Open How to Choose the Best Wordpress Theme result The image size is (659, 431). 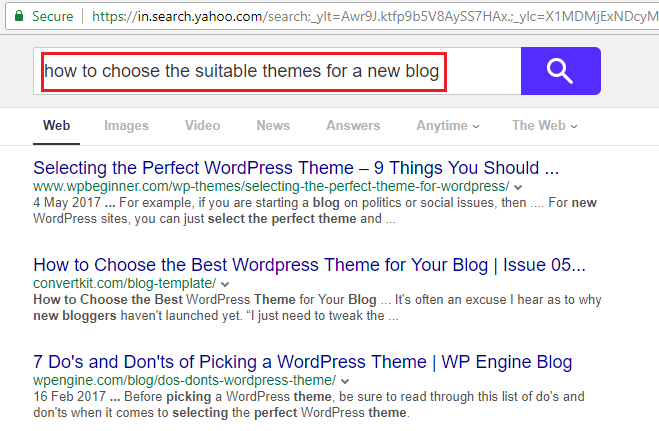pos(309,265)
